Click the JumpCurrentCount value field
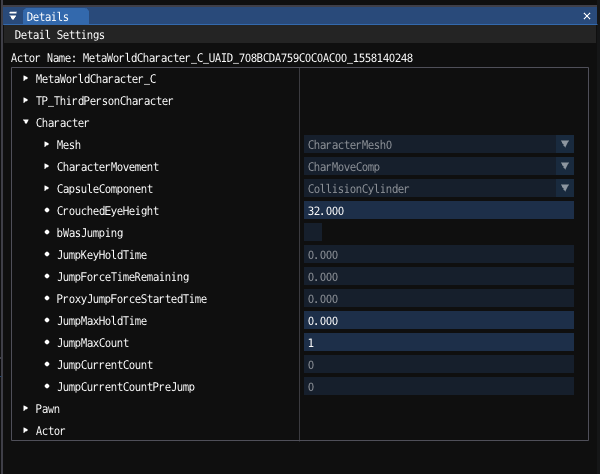Viewport: 600px width, 474px height. click(439, 365)
